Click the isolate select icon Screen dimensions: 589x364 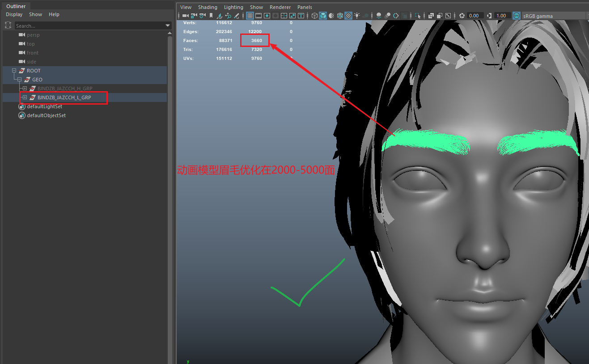(418, 16)
